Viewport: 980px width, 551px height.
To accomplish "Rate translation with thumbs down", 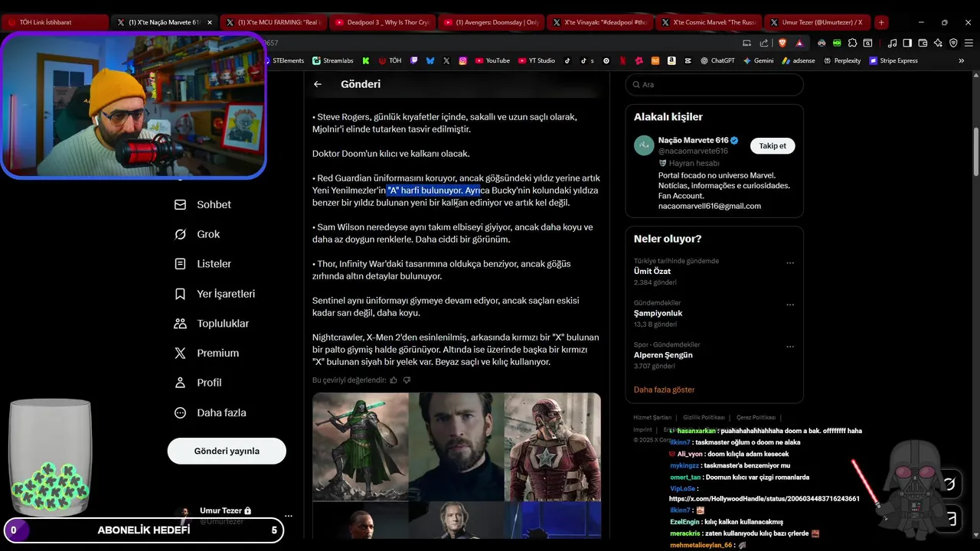I will click(407, 380).
